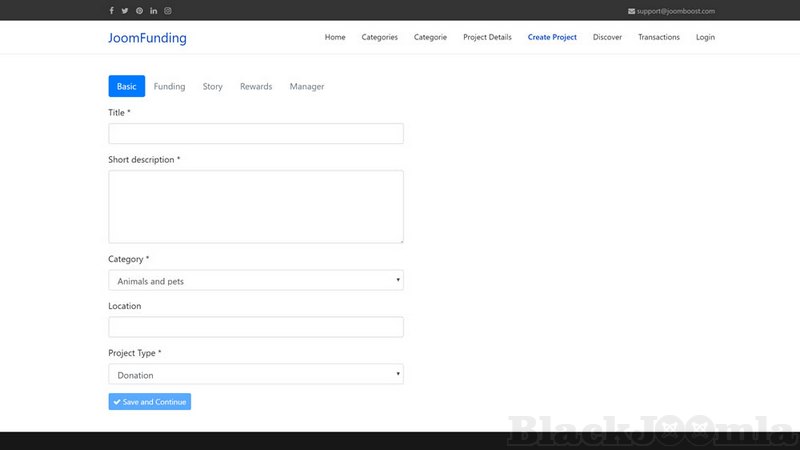Go to the JoomFunding home logo
800x450 pixels.
[x=147, y=38]
